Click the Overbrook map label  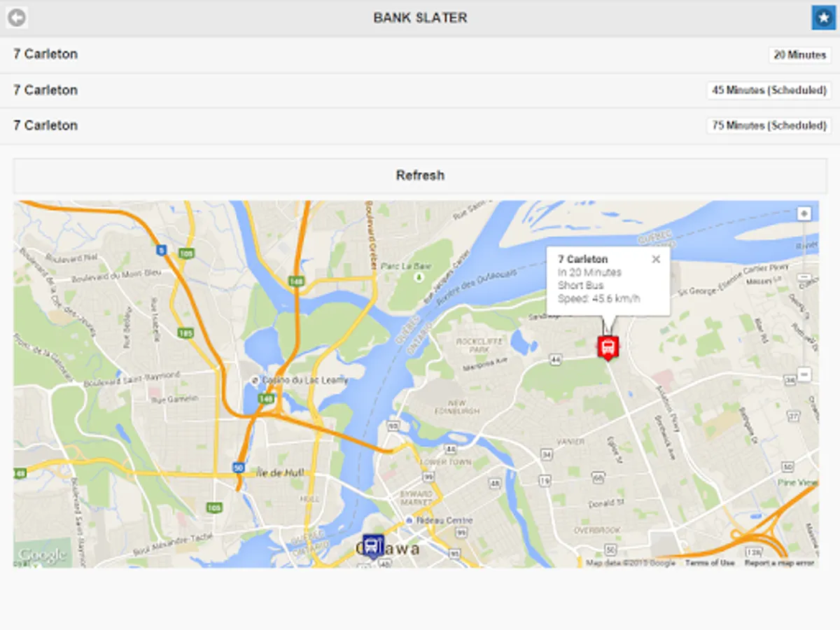coord(597,531)
